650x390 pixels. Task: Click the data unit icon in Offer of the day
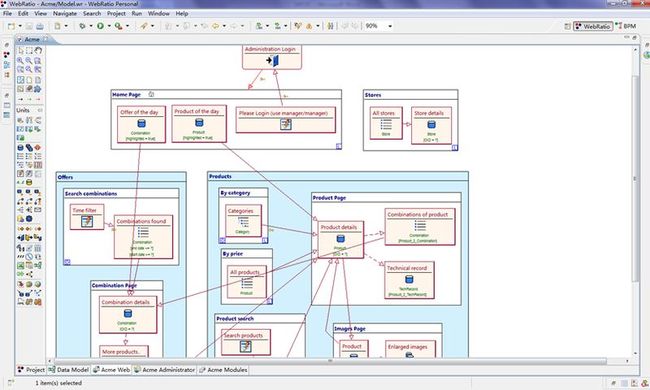(x=141, y=124)
